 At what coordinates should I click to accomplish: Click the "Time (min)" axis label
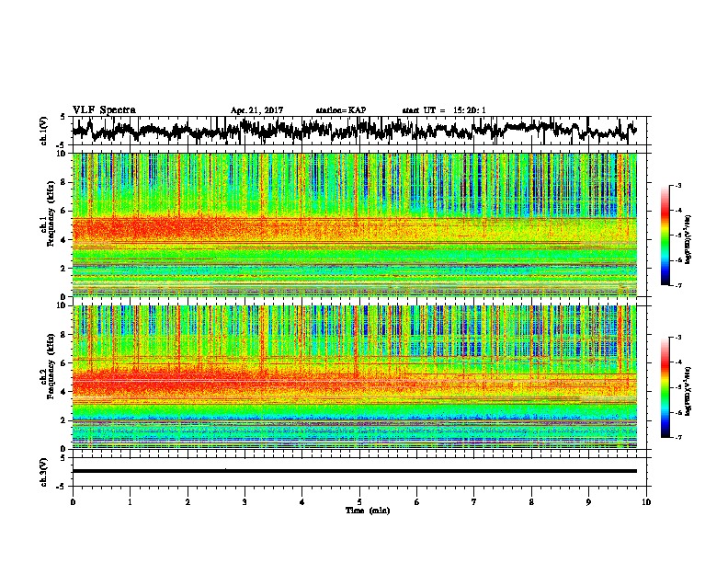(x=368, y=511)
